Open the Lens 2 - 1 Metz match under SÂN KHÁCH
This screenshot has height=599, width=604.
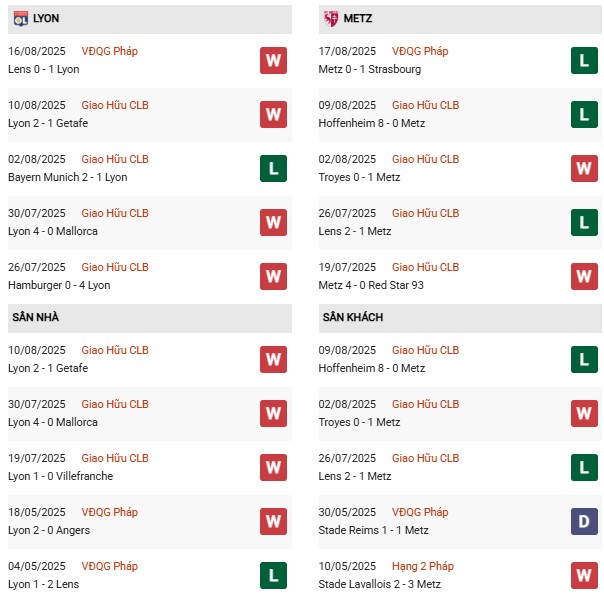tap(357, 476)
